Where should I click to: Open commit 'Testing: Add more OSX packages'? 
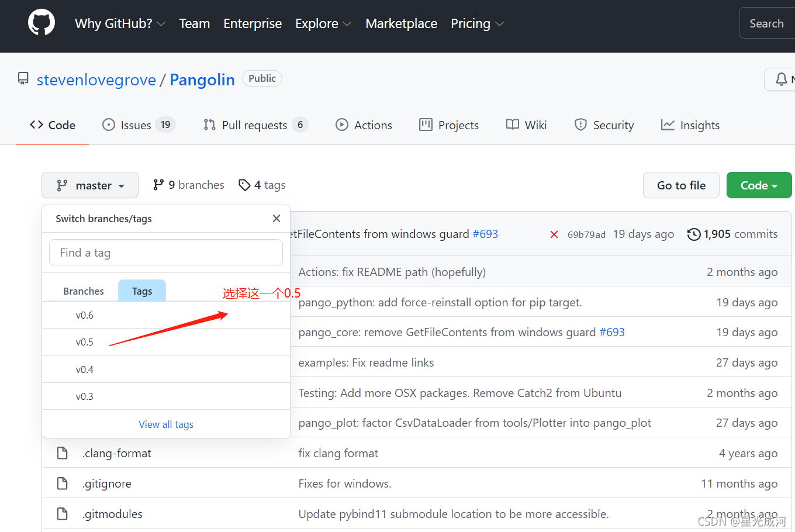click(x=460, y=393)
